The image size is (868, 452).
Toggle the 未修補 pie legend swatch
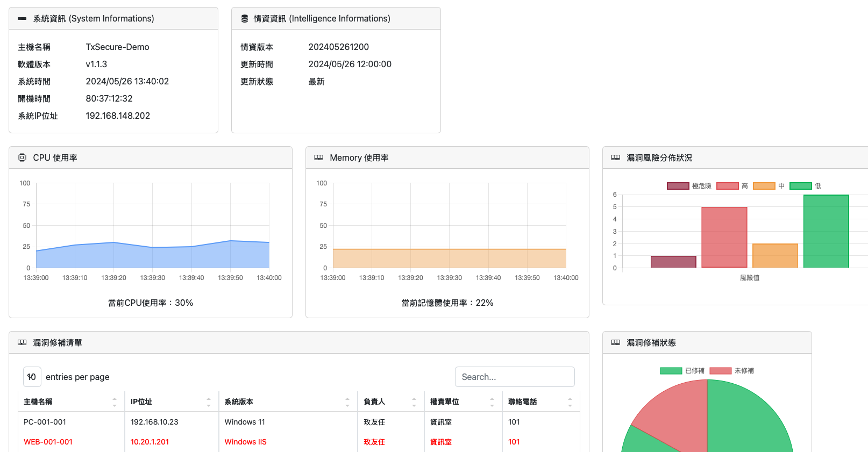click(x=721, y=371)
